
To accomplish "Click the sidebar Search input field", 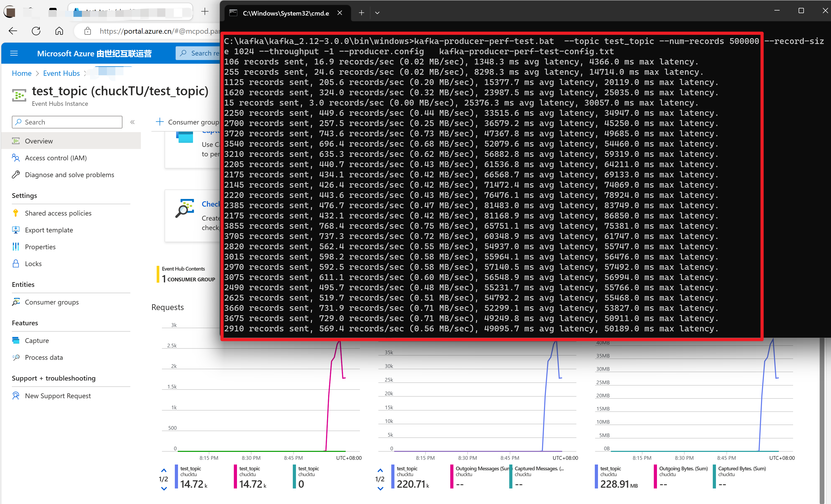I will [x=67, y=122].
